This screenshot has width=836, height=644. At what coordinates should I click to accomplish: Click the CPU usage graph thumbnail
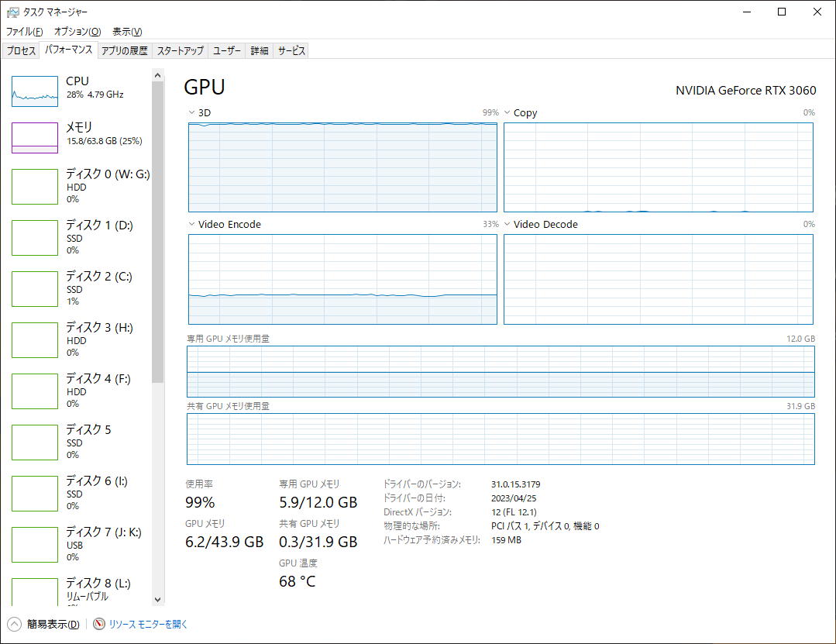pos(35,91)
